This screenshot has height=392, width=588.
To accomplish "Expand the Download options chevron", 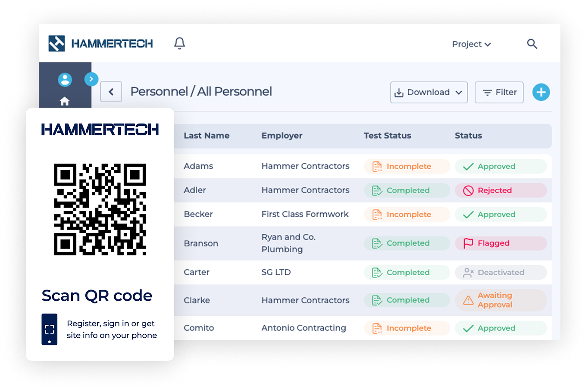I will (460, 92).
